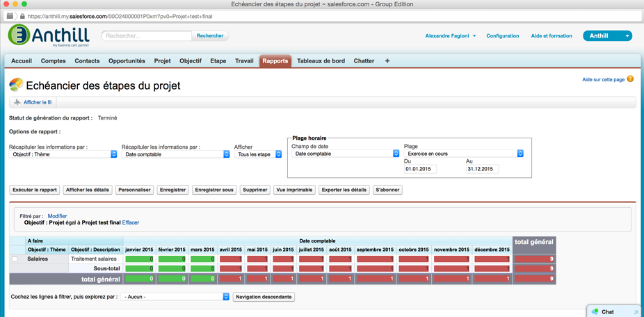This screenshot has height=317, width=644.
Task: Switch to the Chatter tab
Action: 364,60
